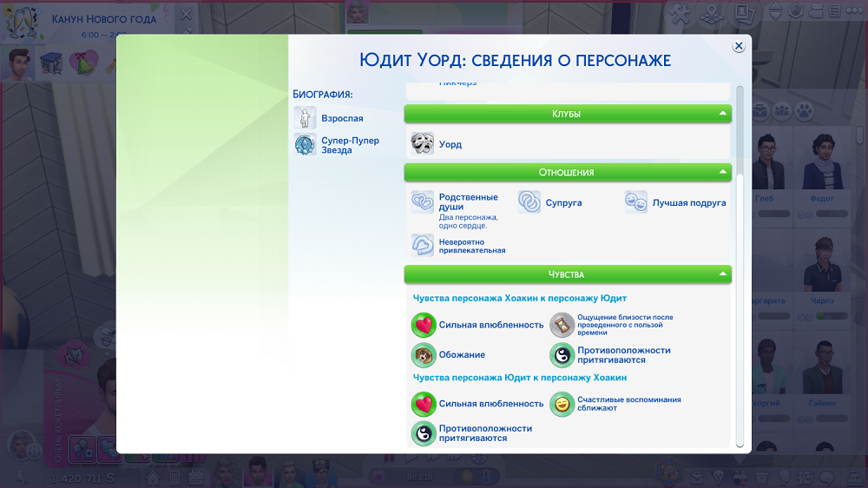
Task: Close the Юдит Уорд character info dialog
Action: pos(739,47)
